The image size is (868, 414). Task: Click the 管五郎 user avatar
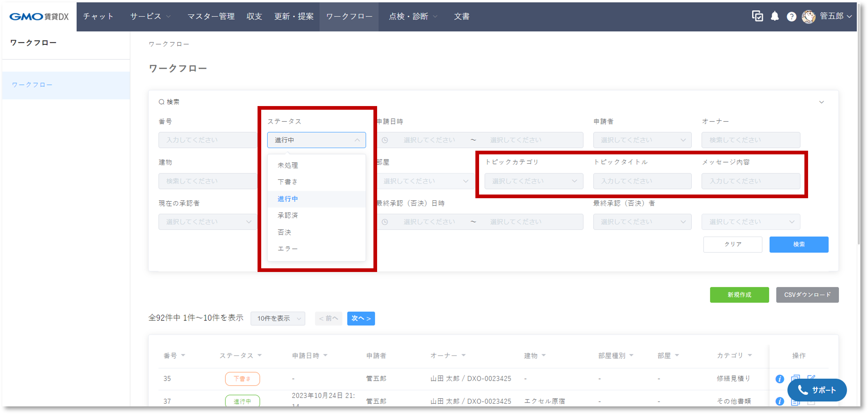(808, 17)
